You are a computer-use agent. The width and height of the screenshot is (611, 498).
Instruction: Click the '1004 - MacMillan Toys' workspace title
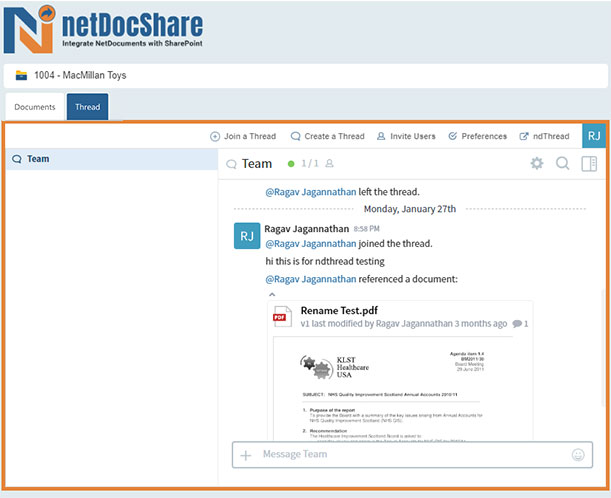(80, 75)
